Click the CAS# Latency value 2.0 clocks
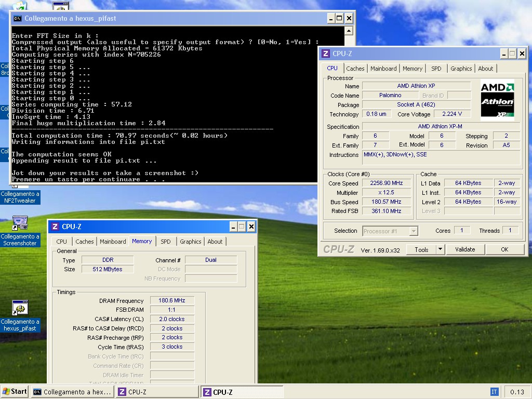This screenshot has height=399, width=532. coord(172,319)
